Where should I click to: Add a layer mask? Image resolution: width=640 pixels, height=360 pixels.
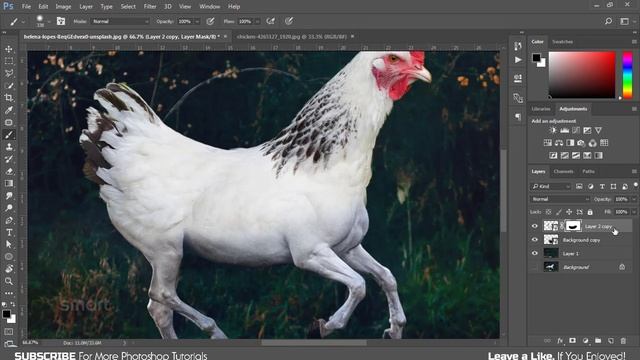(x=573, y=340)
